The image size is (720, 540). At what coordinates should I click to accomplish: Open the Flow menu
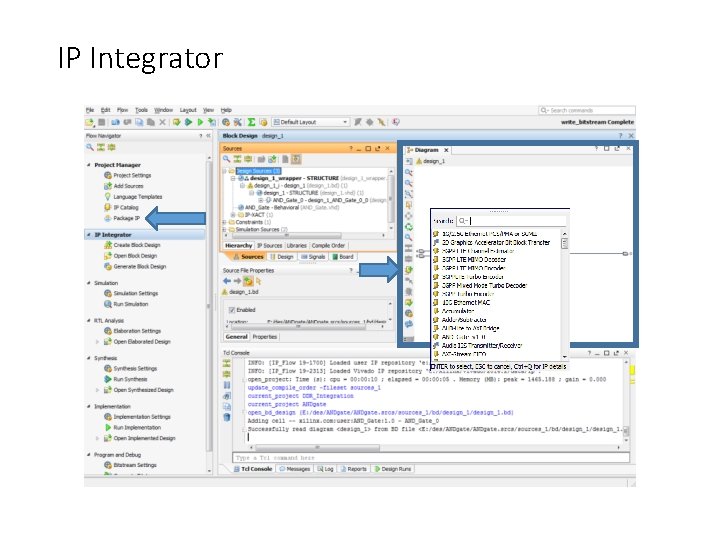click(x=122, y=110)
